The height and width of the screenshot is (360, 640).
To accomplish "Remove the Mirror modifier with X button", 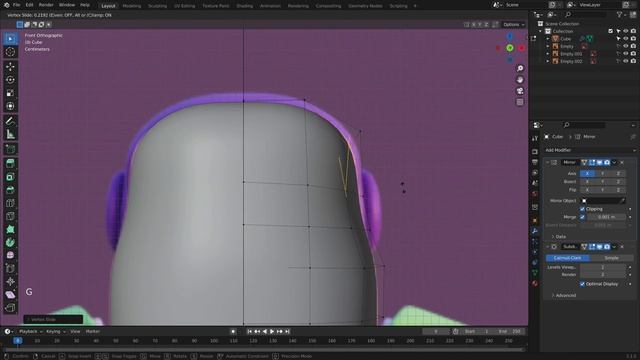I will 622,162.
